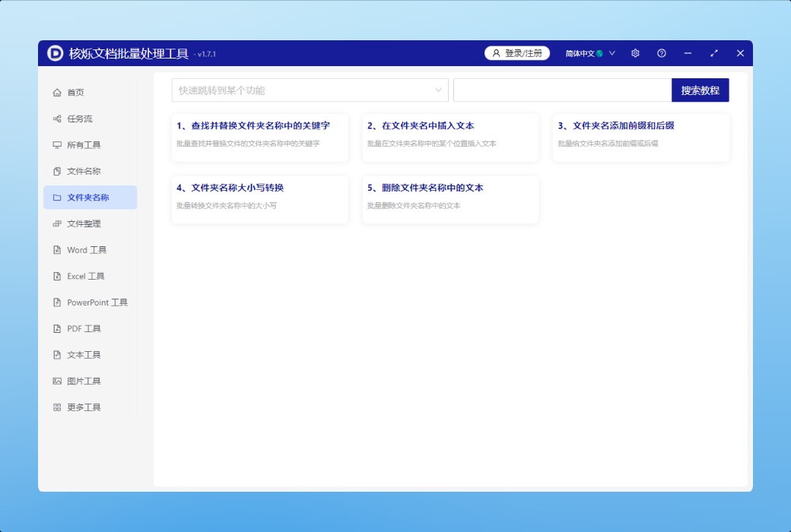The image size is (791, 532).
Task: Click the 登录/注册 button
Action: tap(517, 53)
